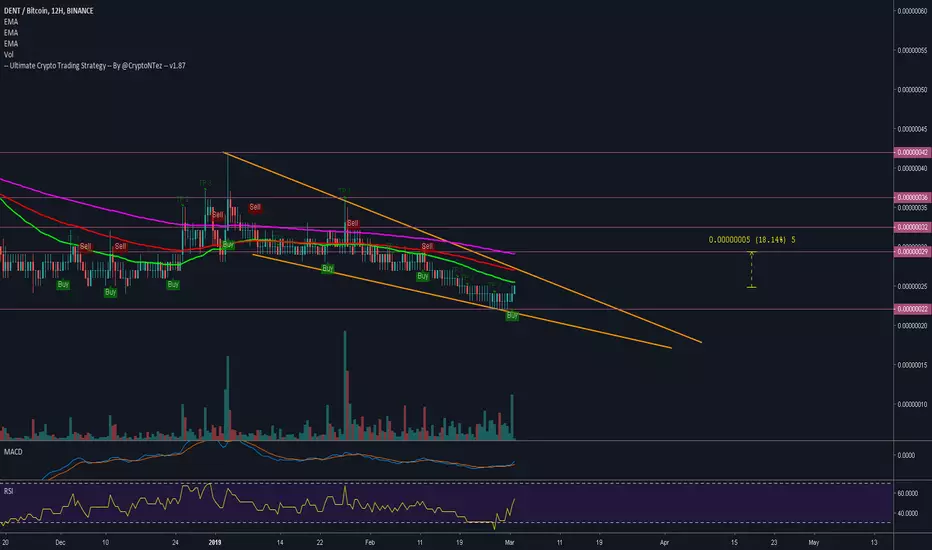
Task: Click the 0.00000025 price axis value
Action: 912,287
